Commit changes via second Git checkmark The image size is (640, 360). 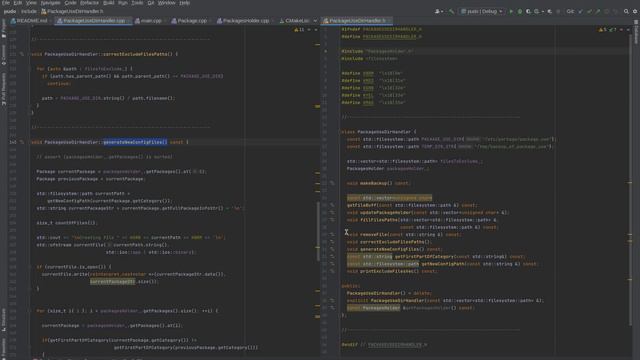tap(589, 11)
